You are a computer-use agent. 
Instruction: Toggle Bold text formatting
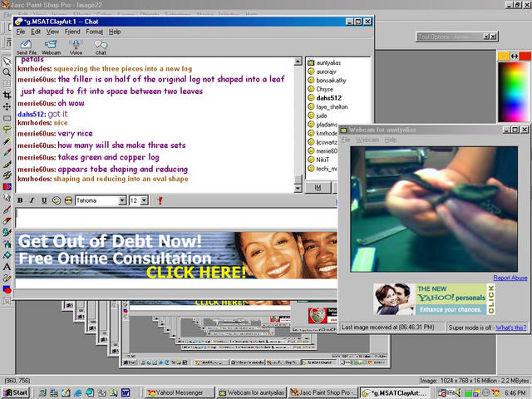click(20, 200)
